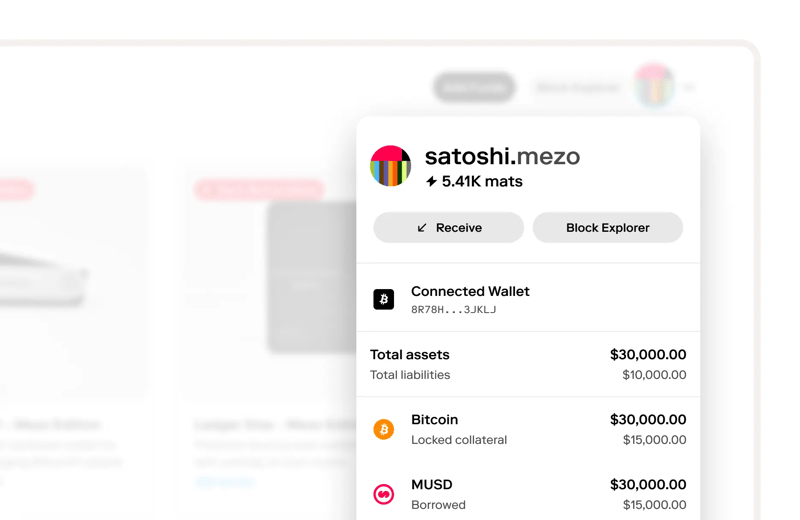Open Block Explorer from the account panel
The width and height of the screenshot is (800, 520).
coord(607,228)
